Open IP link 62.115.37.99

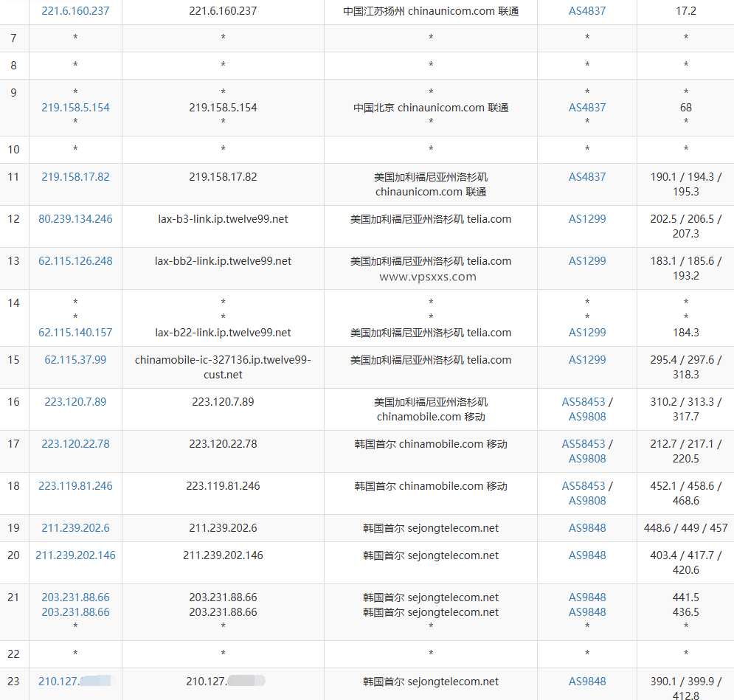coord(75,360)
